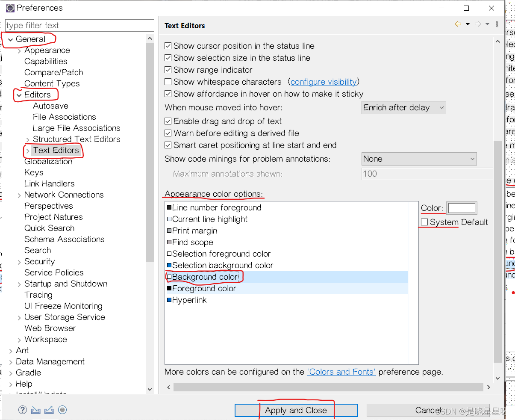
Task: Open forward history dropdown arrow
Action: (488, 24)
